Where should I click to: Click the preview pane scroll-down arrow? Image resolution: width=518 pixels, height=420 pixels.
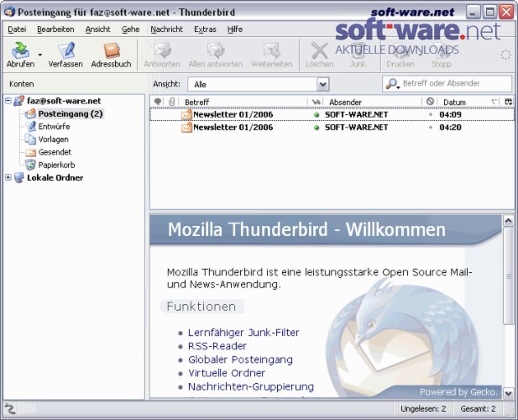coord(508,393)
